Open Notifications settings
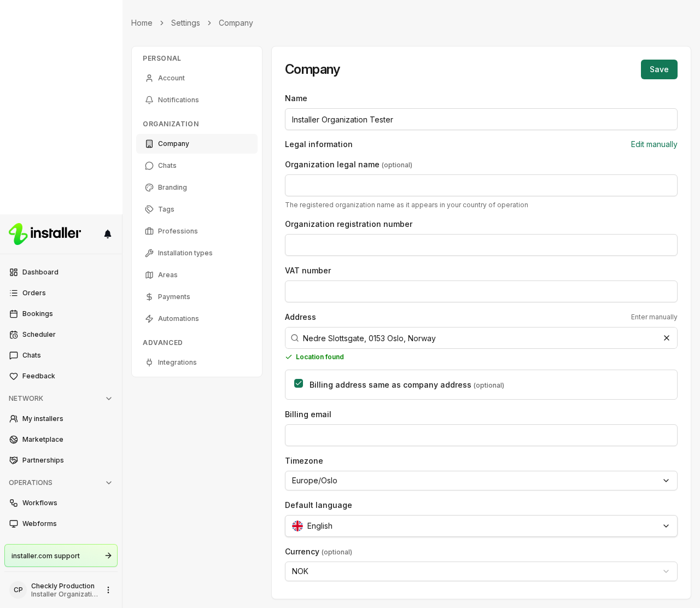Viewport: 700px width, 608px height. (x=197, y=100)
